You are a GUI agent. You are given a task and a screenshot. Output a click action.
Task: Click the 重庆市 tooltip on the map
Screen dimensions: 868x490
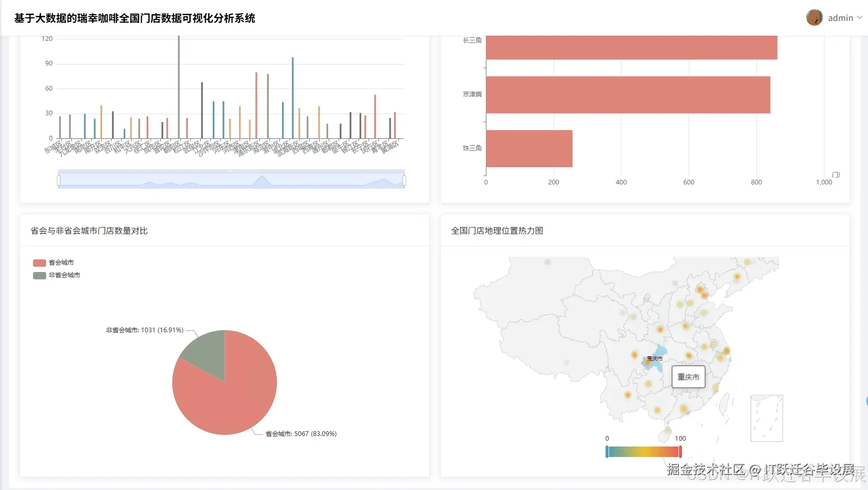688,377
